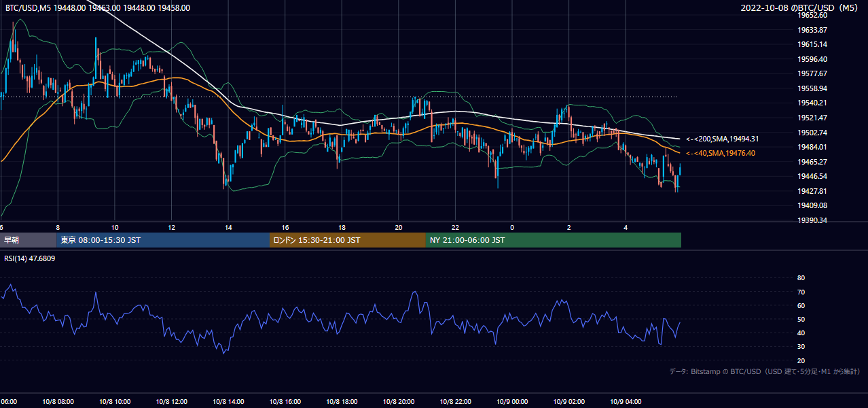Click price axis label 19615.14
This screenshot has width=868, height=408.
pyautogui.click(x=812, y=44)
